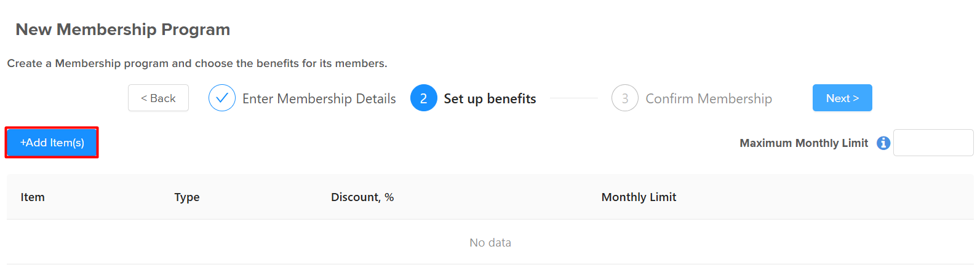The image size is (980, 265).
Task: Click the membership program description text
Action: [197, 63]
